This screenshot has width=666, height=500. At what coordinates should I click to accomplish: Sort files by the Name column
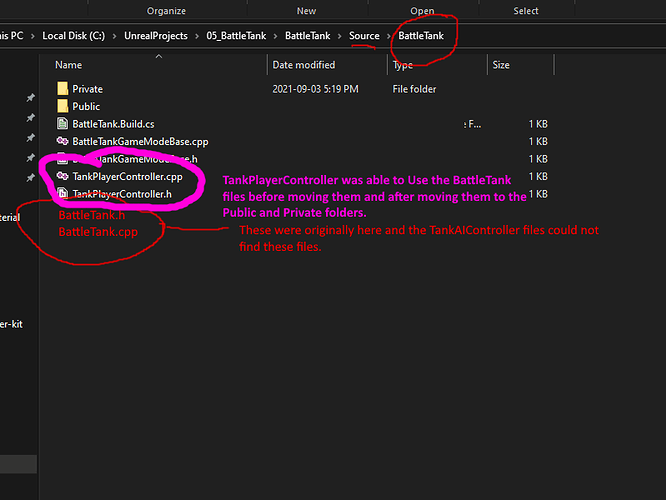[68, 65]
